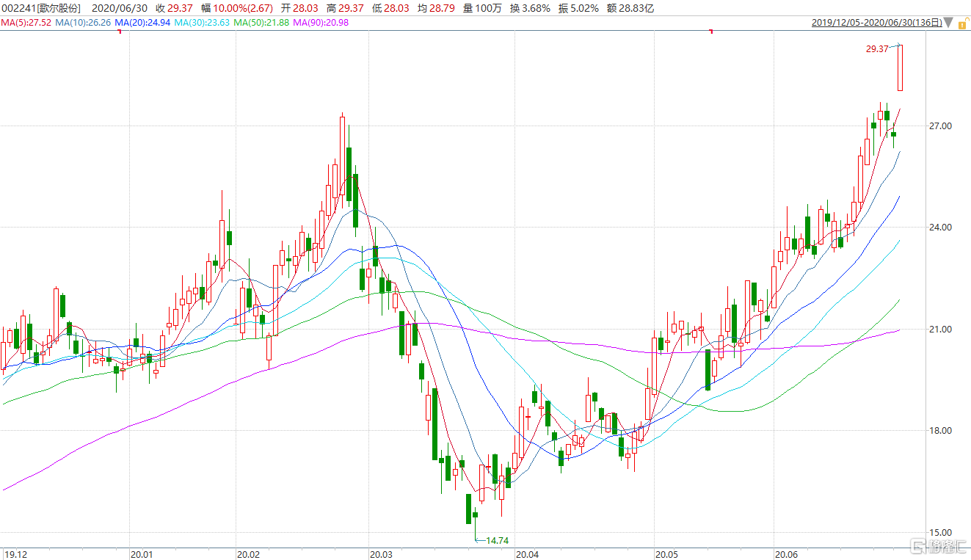Click the 27.00 price axis label

[940, 126]
